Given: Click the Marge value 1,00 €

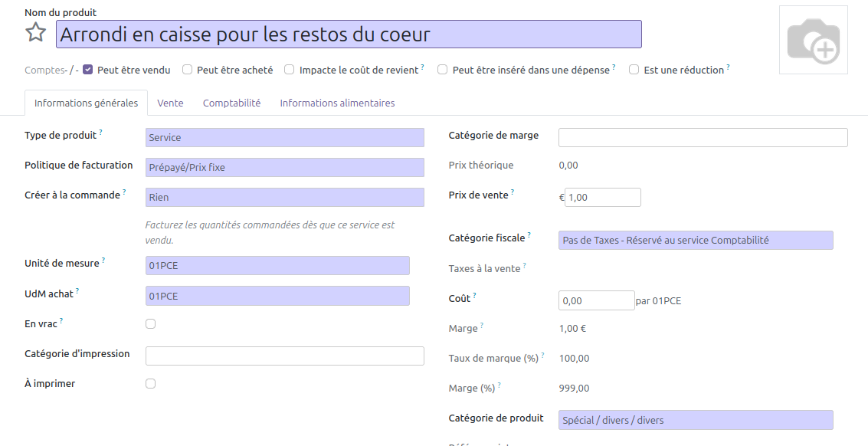Looking at the screenshot, I should tap(572, 329).
